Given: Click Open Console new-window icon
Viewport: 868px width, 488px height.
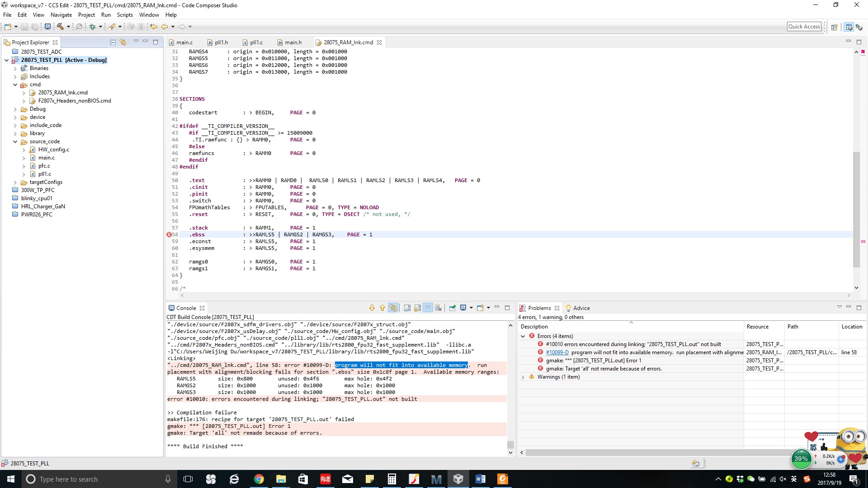Looking at the screenshot, I should pos(480,308).
